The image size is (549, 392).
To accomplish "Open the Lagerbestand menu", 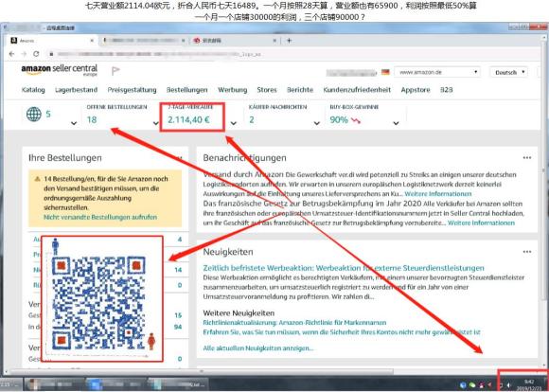I will tap(76, 90).
